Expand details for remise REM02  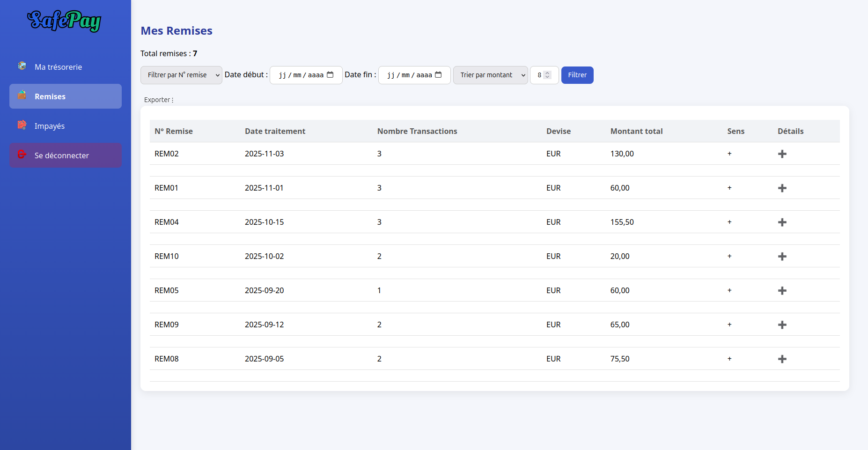[x=782, y=154]
